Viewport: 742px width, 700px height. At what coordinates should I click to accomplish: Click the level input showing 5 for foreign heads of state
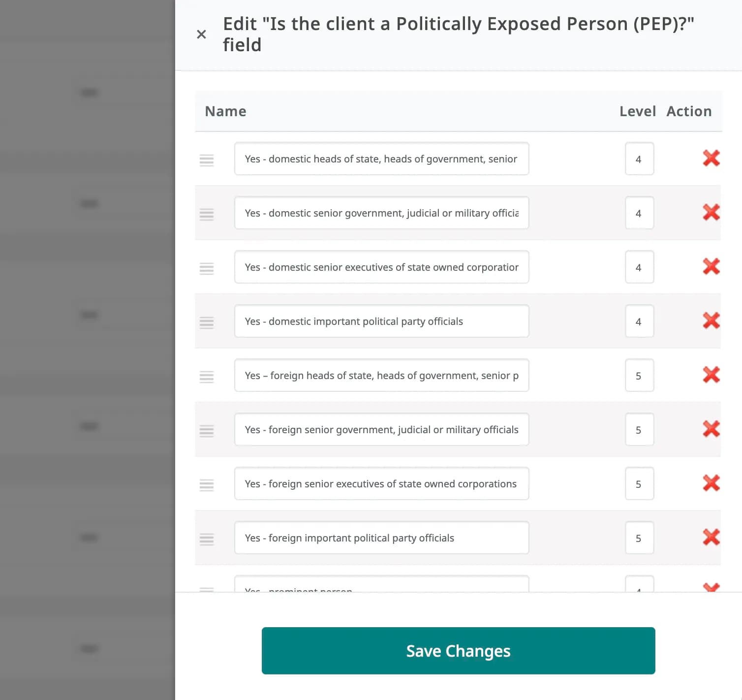[x=639, y=375]
